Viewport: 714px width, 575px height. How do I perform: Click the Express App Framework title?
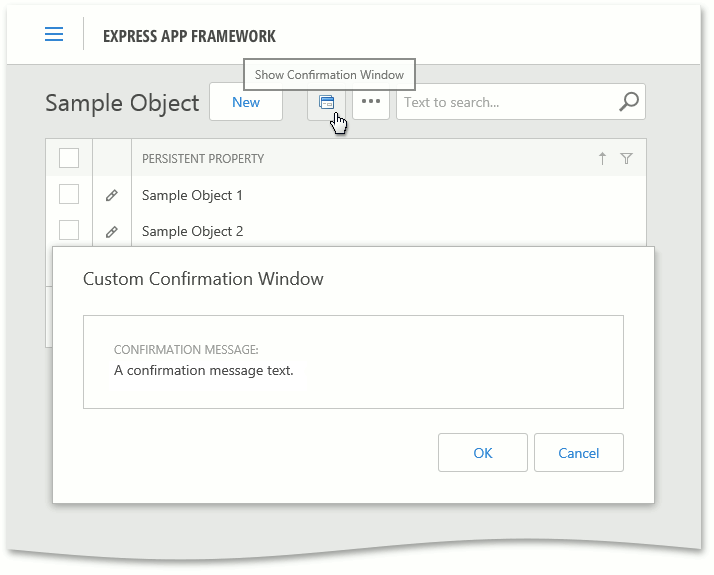(189, 36)
